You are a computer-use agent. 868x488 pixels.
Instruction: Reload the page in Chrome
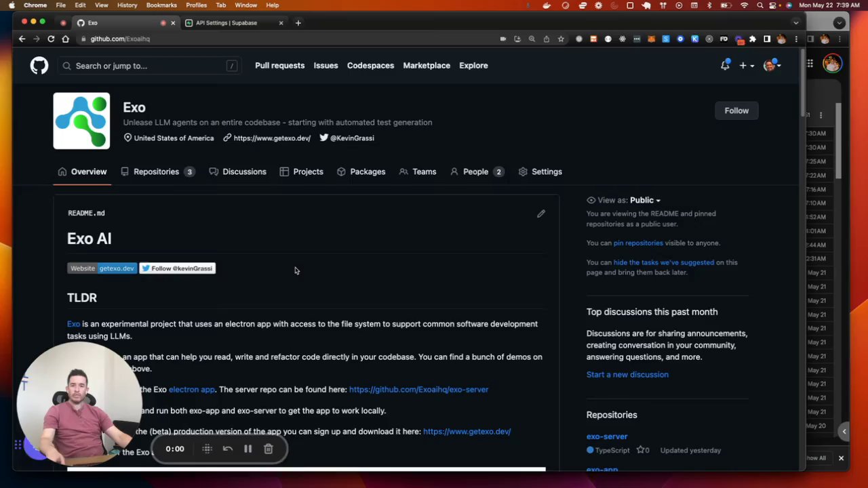(x=51, y=39)
